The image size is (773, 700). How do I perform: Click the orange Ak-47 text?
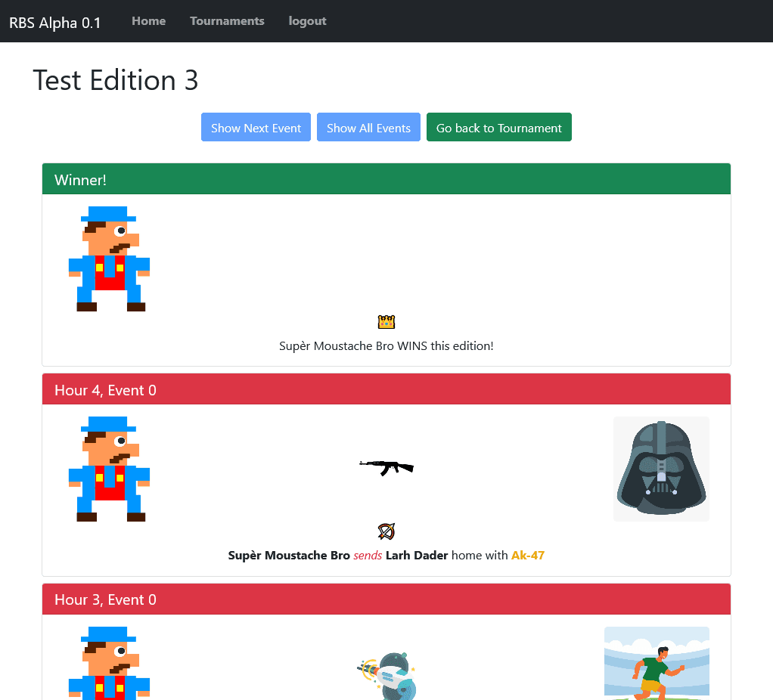[528, 555]
